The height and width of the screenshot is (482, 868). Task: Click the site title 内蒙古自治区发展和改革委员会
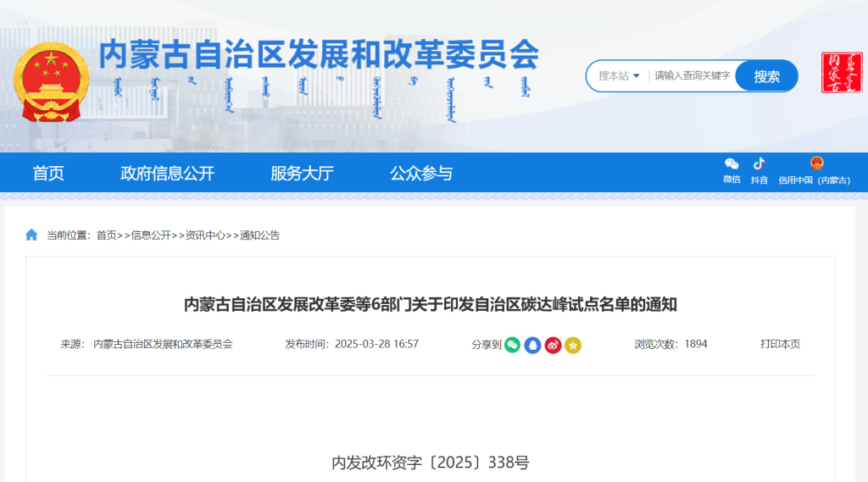pos(319,54)
